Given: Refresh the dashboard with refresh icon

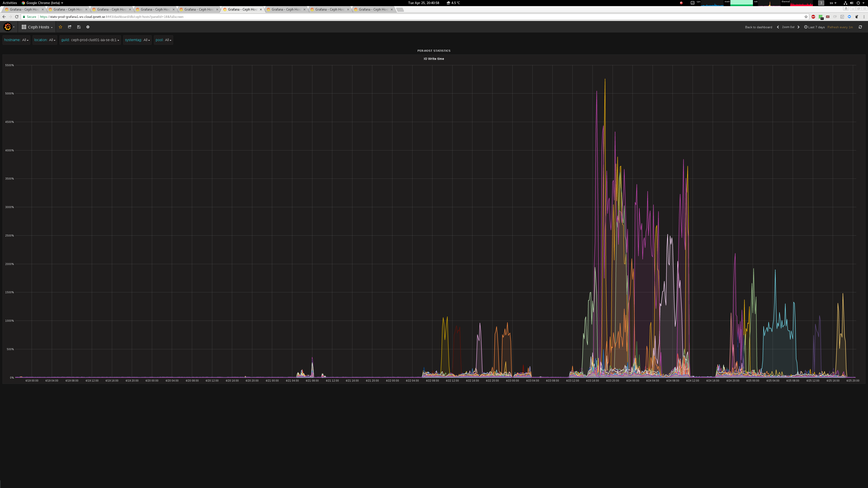Looking at the screenshot, I should pyautogui.click(x=860, y=27).
